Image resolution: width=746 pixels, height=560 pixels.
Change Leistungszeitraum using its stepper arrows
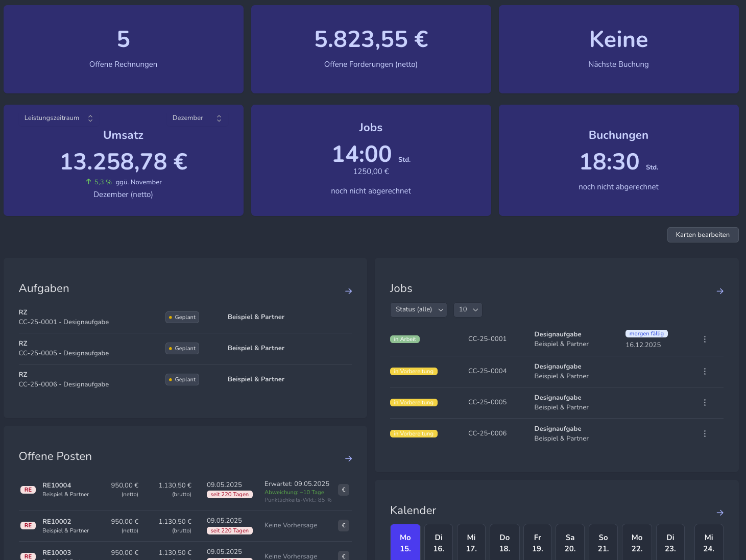[90, 118]
